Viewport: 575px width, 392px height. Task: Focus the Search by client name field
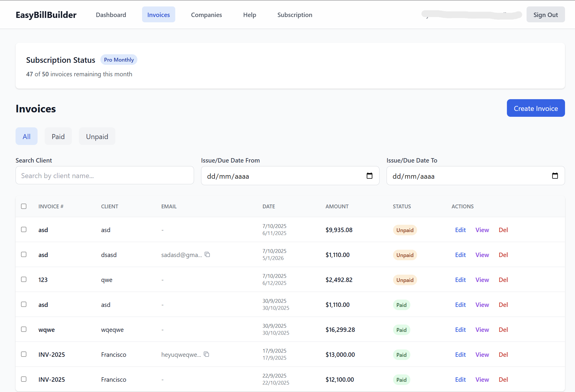tap(104, 175)
